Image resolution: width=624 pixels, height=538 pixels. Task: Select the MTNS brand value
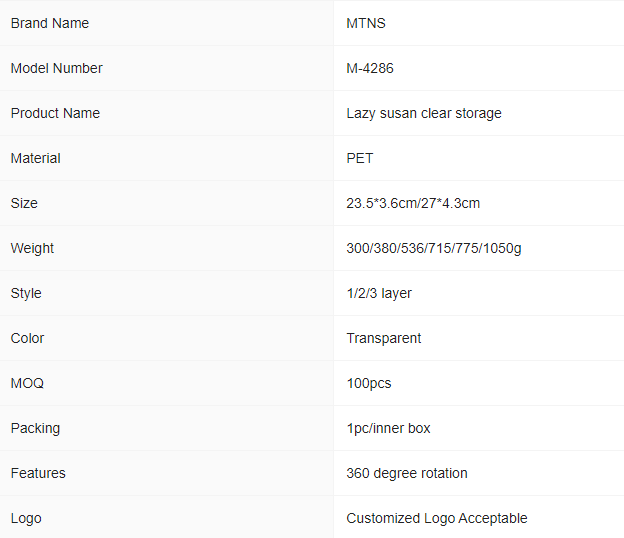point(366,23)
